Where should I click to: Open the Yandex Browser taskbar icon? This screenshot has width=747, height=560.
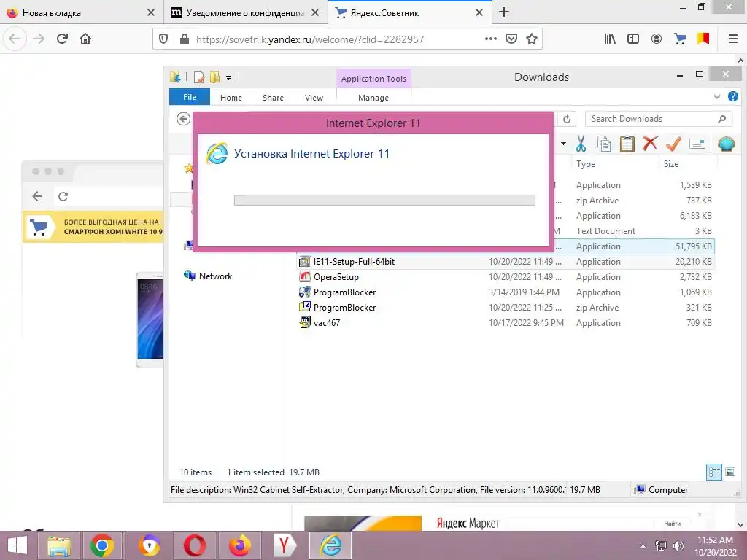pos(285,545)
